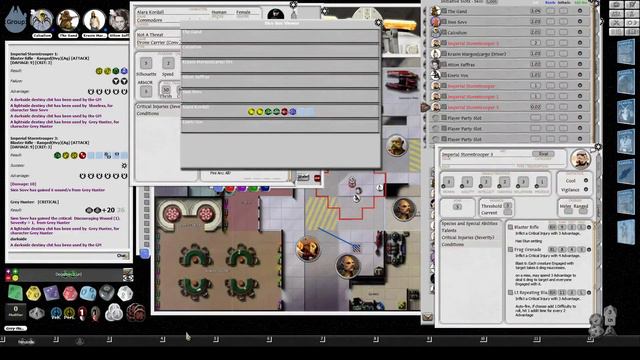Pick up the white Force die
This screenshot has height=360, width=640.
[x=125, y=293]
